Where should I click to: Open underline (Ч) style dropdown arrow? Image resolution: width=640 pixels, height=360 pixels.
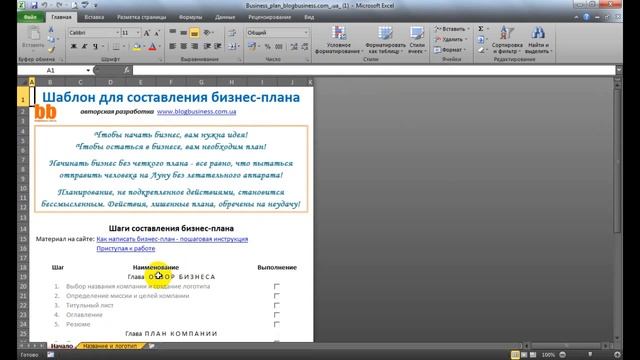click(x=103, y=47)
